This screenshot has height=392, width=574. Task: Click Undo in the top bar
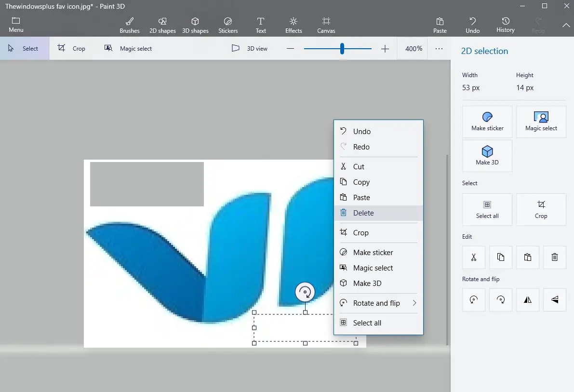click(x=473, y=25)
